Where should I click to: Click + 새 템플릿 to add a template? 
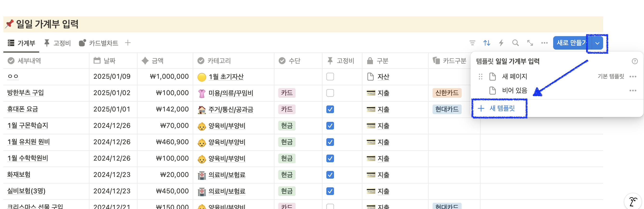(496, 108)
